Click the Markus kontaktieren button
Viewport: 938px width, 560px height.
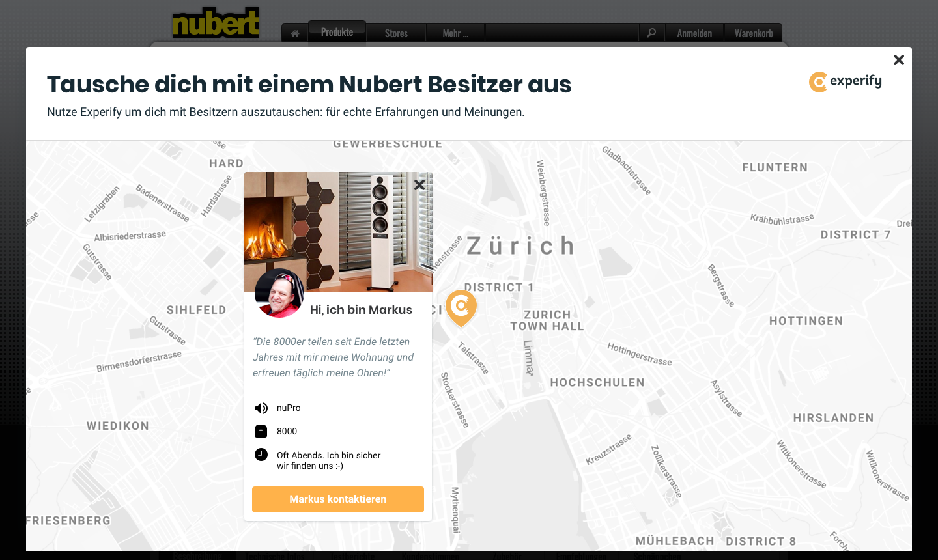coord(338,499)
